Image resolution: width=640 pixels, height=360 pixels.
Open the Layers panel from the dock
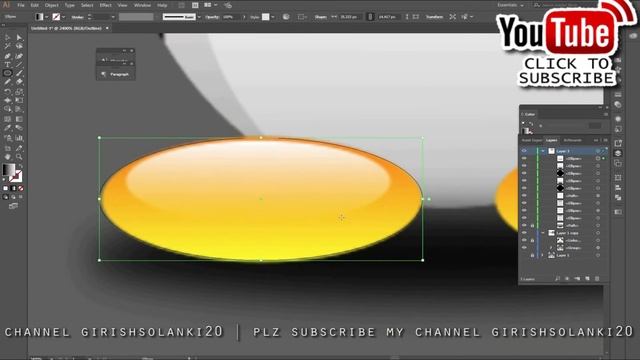click(618, 153)
